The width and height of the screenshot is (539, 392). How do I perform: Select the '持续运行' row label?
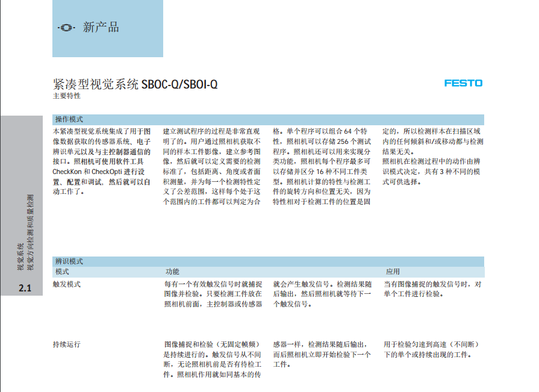[67, 344]
